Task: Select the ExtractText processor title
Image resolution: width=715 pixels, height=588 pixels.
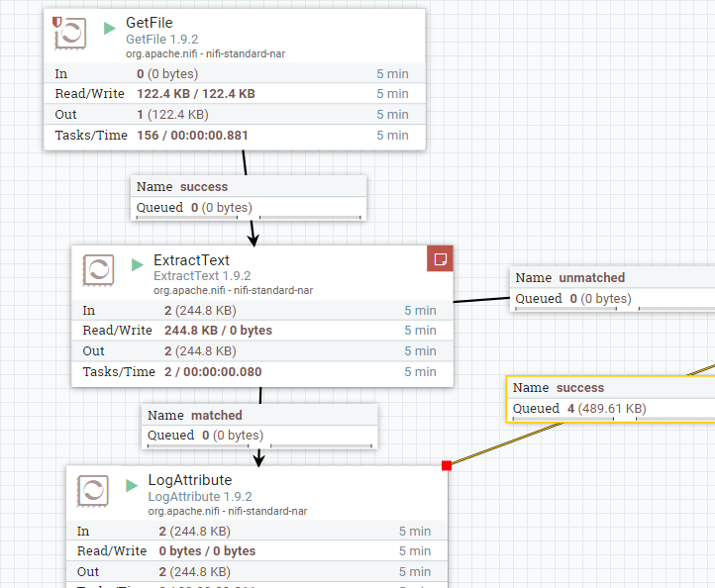Action: [x=191, y=260]
